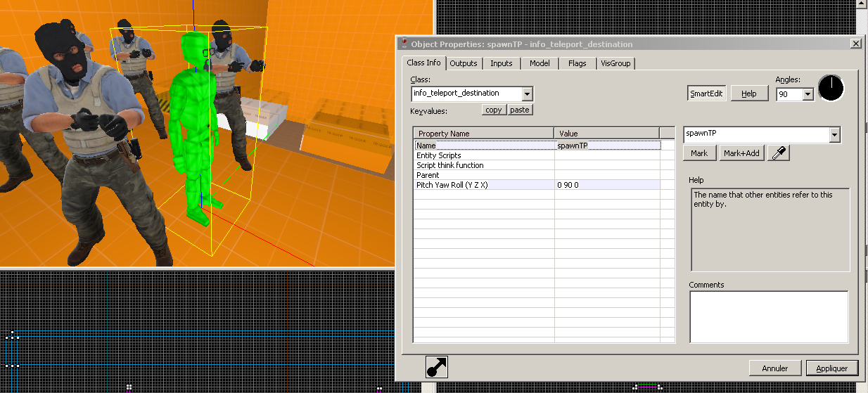Select the Parent property row
The height and width of the screenshot is (393, 868).
click(537, 175)
